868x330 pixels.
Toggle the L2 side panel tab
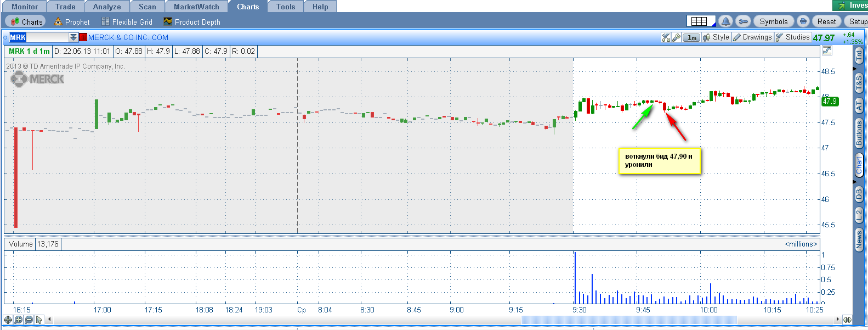coord(859,215)
